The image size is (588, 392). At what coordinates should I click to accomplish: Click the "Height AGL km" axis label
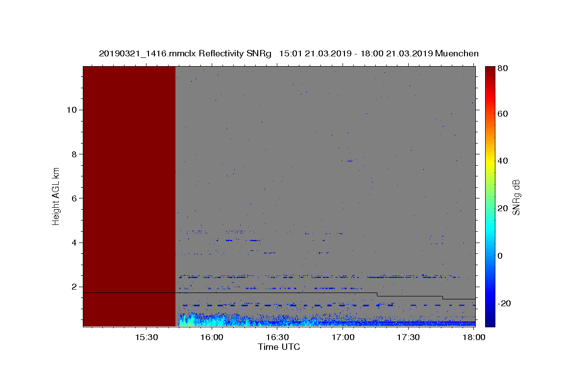(x=56, y=196)
